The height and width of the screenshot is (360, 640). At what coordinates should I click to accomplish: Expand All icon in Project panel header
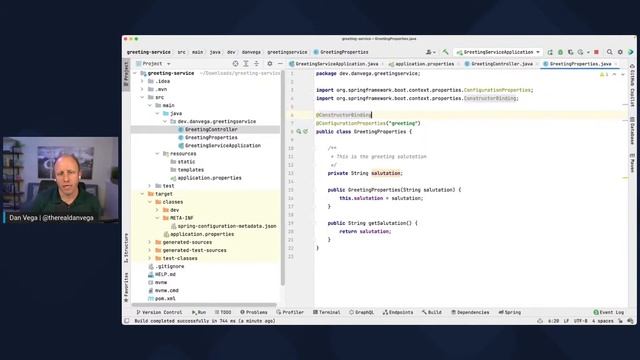[x=246, y=64]
